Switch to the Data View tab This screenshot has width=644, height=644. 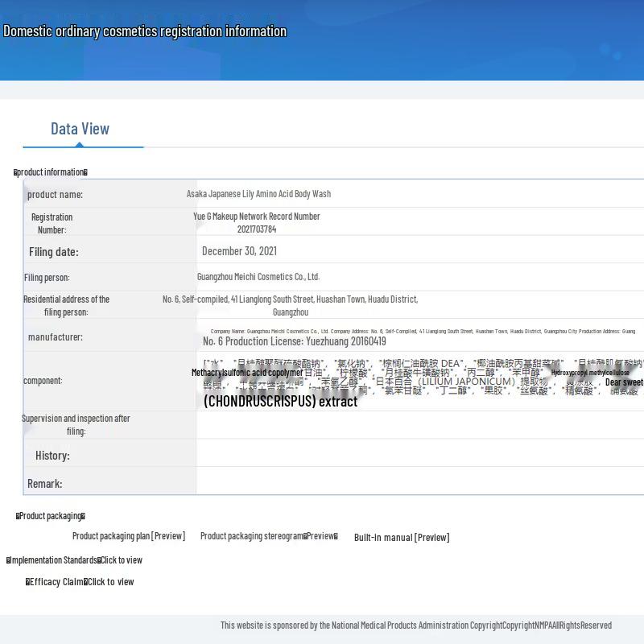click(x=80, y=129)
